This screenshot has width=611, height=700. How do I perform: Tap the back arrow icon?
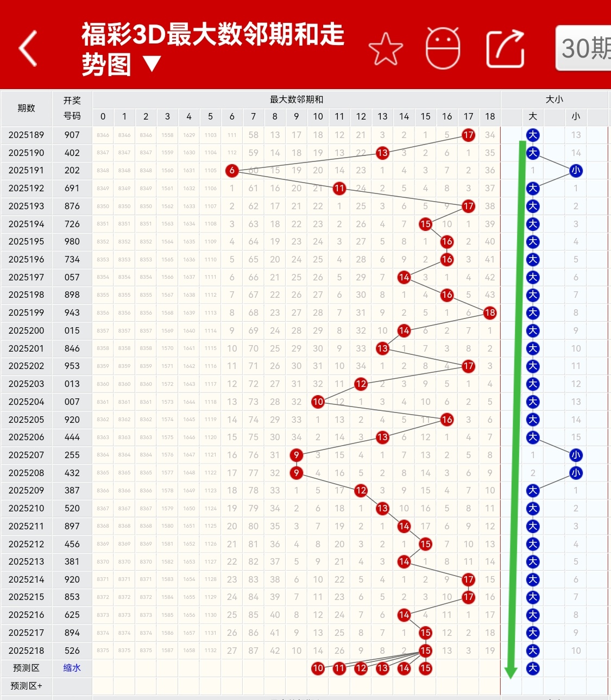[28, 48]
